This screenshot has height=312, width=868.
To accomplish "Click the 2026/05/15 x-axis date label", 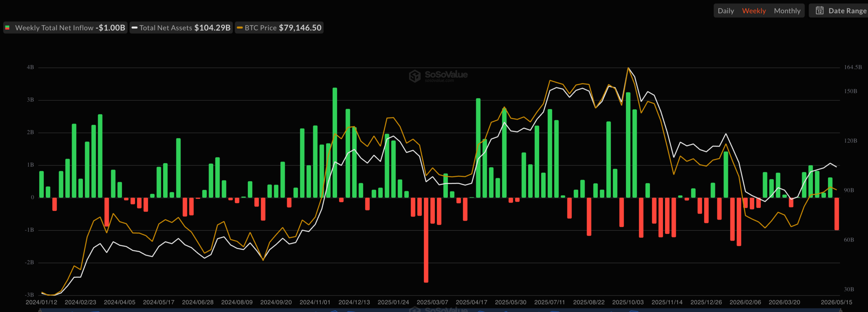I will (836, 302).
